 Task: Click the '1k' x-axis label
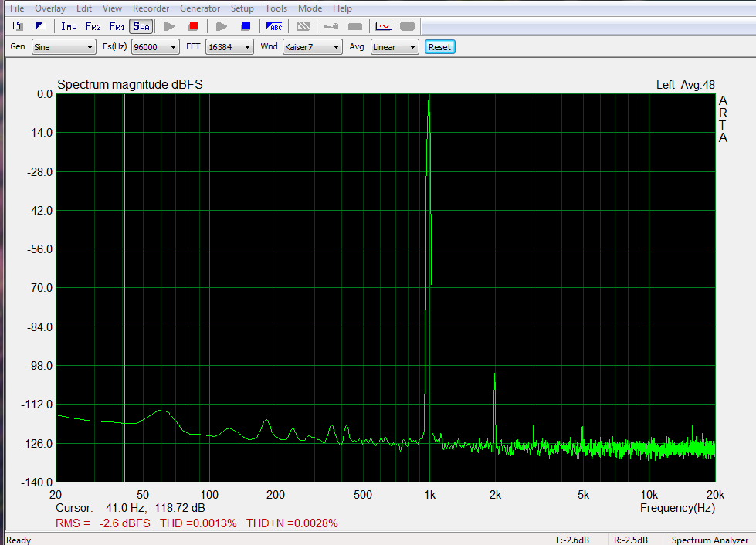point(429,495)
